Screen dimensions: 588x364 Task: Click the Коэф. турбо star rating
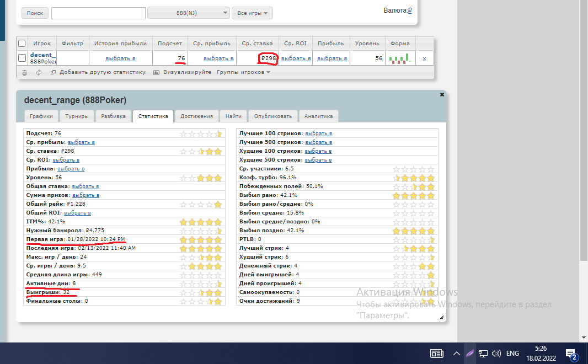point(414,178)
